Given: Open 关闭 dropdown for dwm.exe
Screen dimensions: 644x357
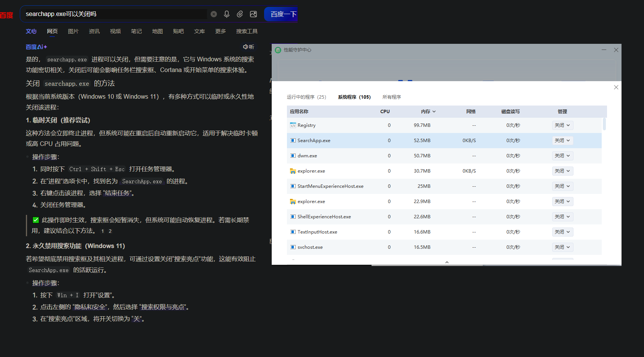Looking at the screenshot, I should pyautogui.click(x=562, y=155).
